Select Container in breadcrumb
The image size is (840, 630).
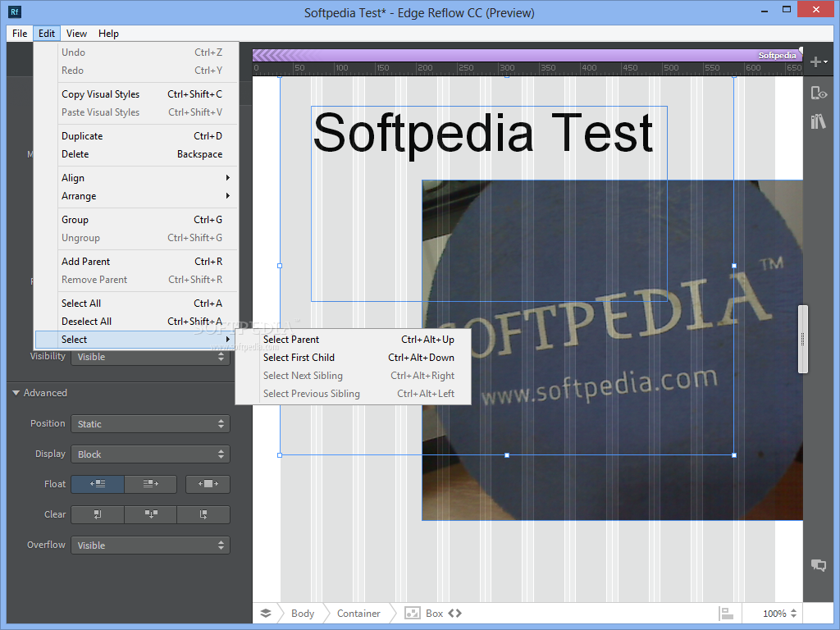coord(358,614)
